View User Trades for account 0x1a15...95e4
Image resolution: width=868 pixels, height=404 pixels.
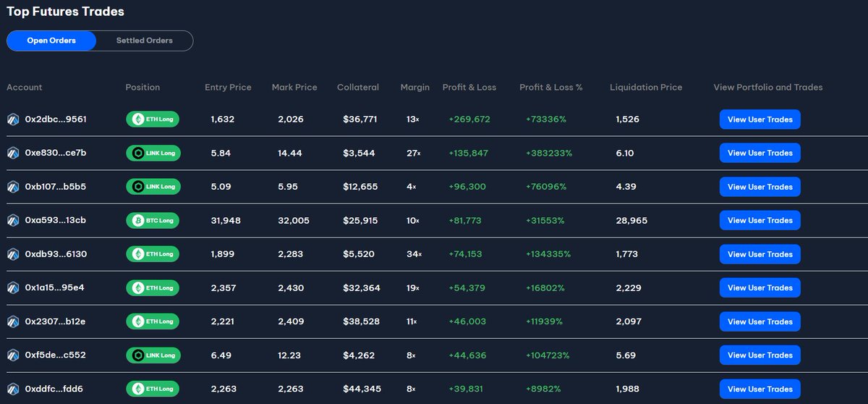[759, 287]
